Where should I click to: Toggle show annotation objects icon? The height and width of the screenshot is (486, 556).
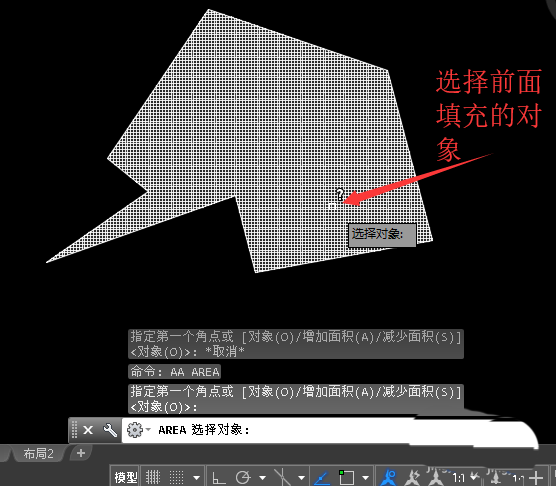pyautogui.click(x=388, y=477)
